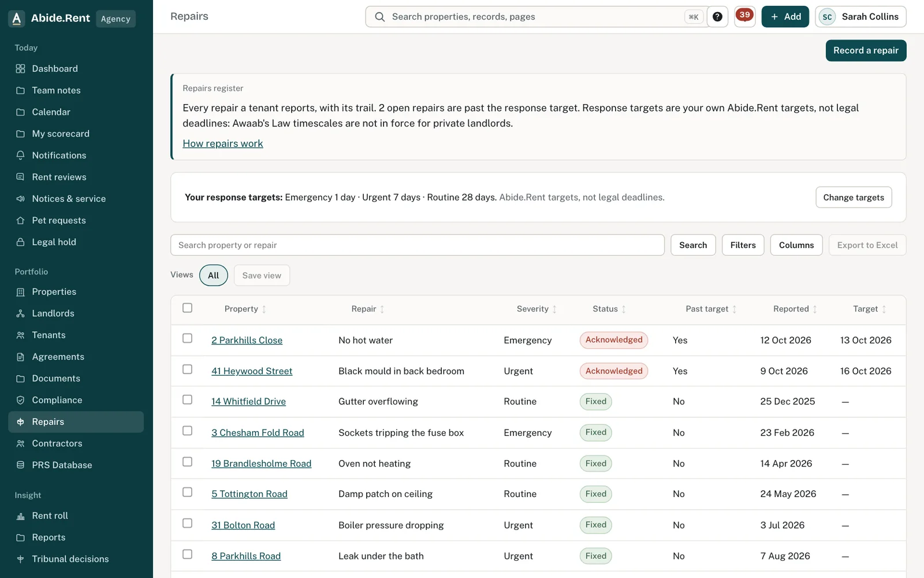Focus the global search properties, records, pages box
Viewport: 924px width, 578px height.
click(537, 17)
